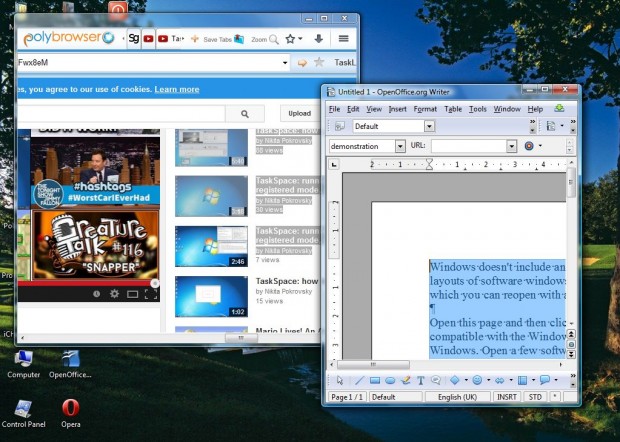Open the 1:02 TaskSpace video thumbnail
620x442 pixels.
(x=212, y=297)
